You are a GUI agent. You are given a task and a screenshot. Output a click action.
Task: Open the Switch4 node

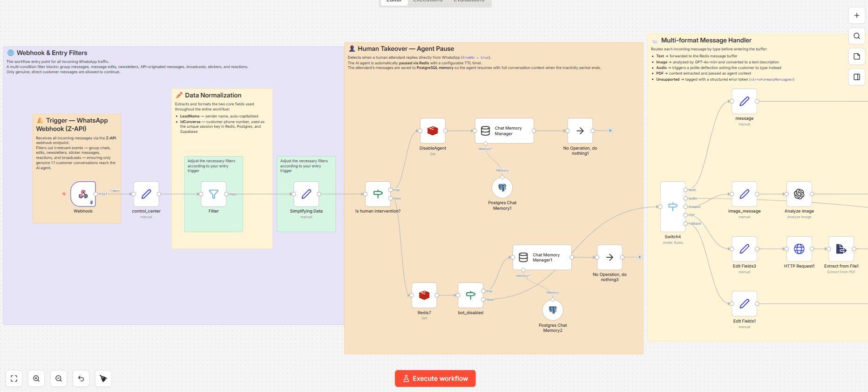point(673,206)
